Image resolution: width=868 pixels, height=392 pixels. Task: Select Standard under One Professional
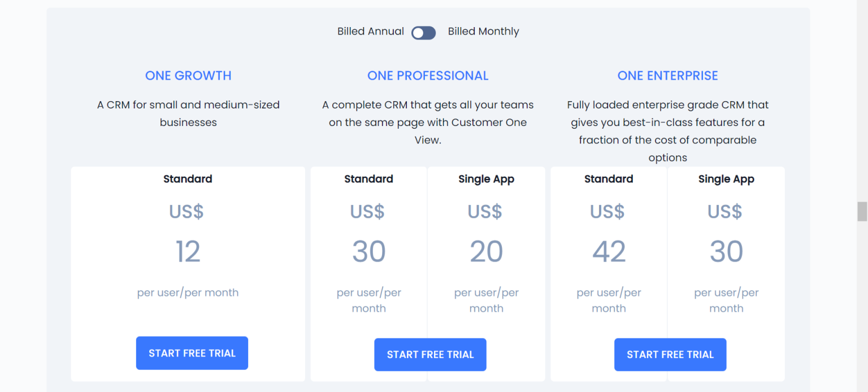(x=368, y=179)
